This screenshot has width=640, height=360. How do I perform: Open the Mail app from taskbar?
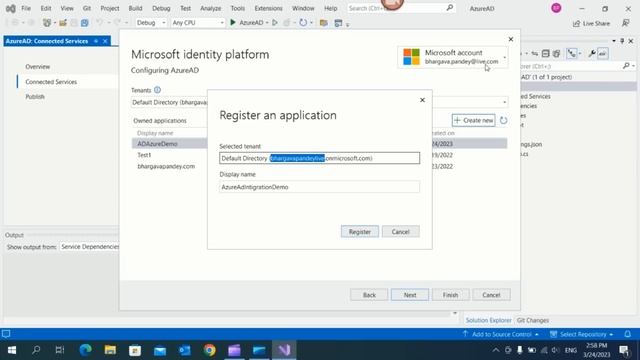[160, 350]
